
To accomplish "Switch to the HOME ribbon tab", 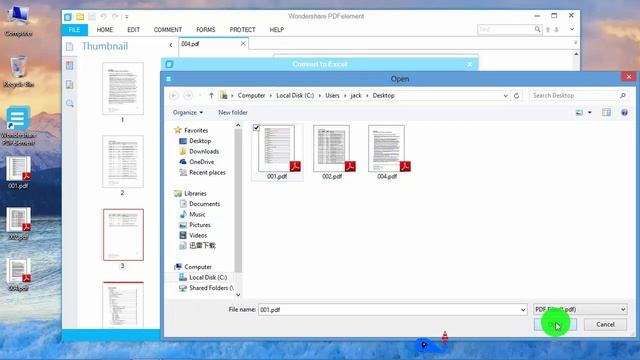I will click(x=105, y=30).
